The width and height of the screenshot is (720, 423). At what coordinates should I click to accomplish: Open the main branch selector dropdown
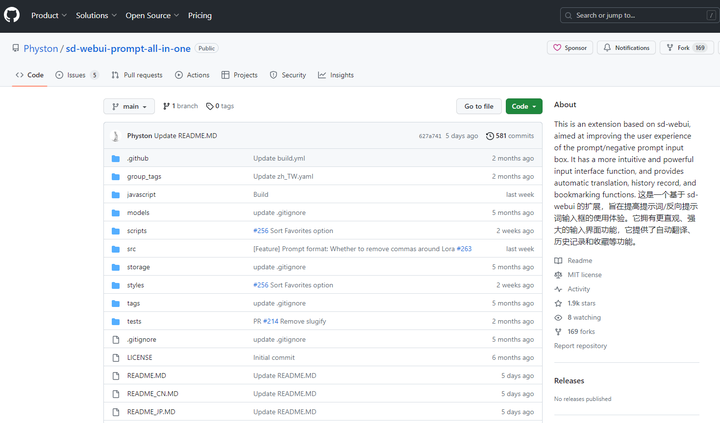point(129,106)
